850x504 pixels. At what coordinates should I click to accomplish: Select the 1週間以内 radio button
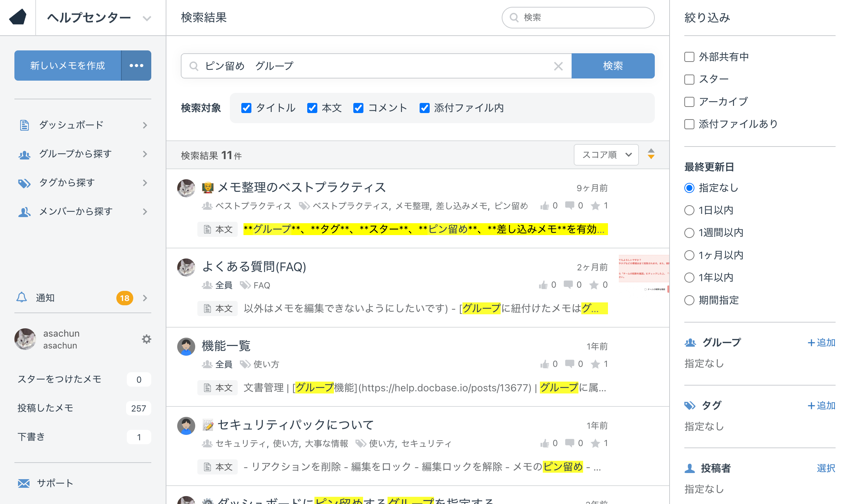[689, 233]
